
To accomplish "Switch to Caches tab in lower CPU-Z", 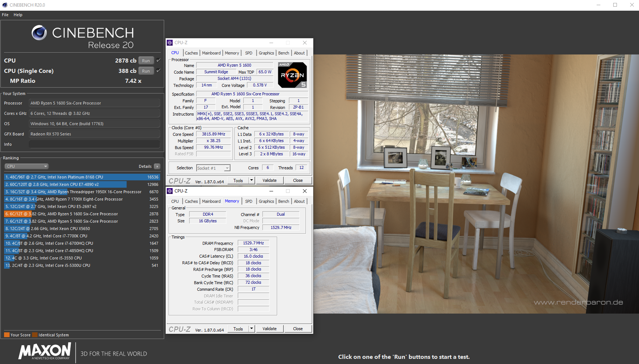I will pyautogui.click(x=191, y=201).
